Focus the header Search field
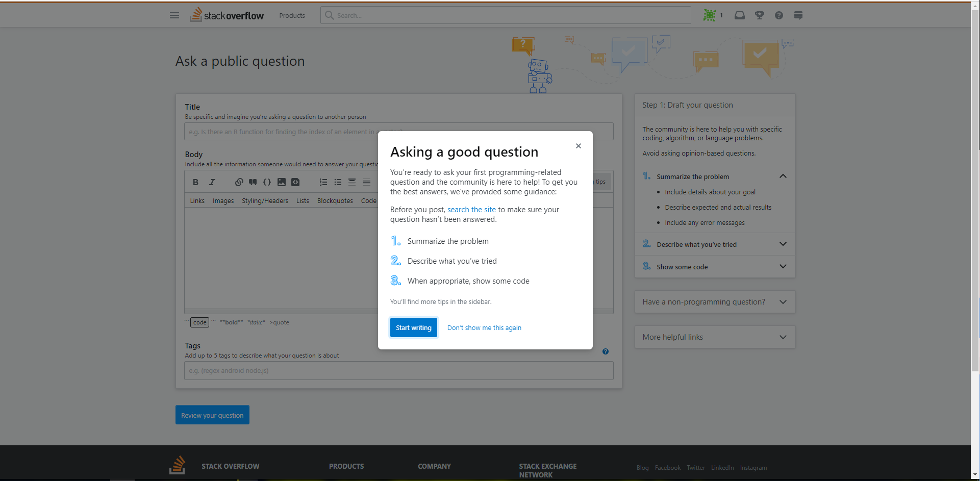Viewport: 980px width, 481px height. tap(506, 15)
